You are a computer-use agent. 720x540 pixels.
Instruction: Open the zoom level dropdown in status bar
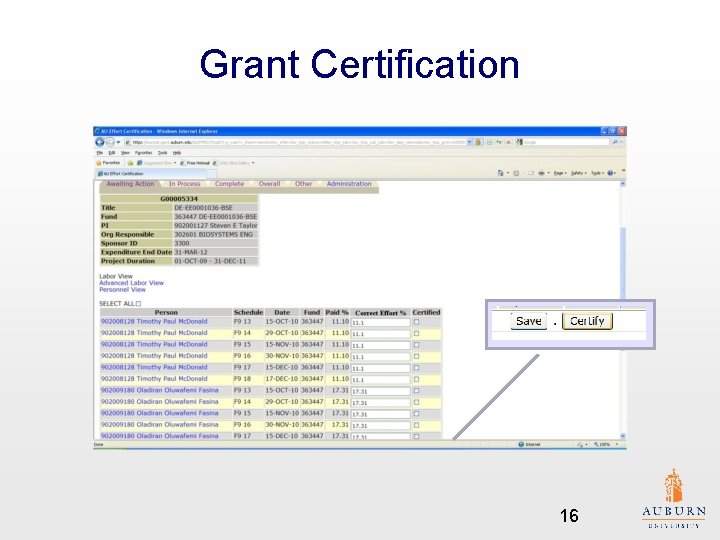coord(617,444)
